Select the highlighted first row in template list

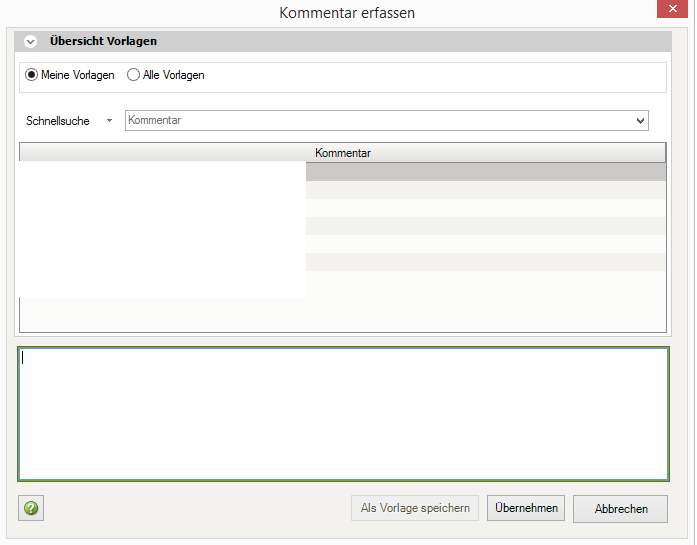tap(485, 172)
